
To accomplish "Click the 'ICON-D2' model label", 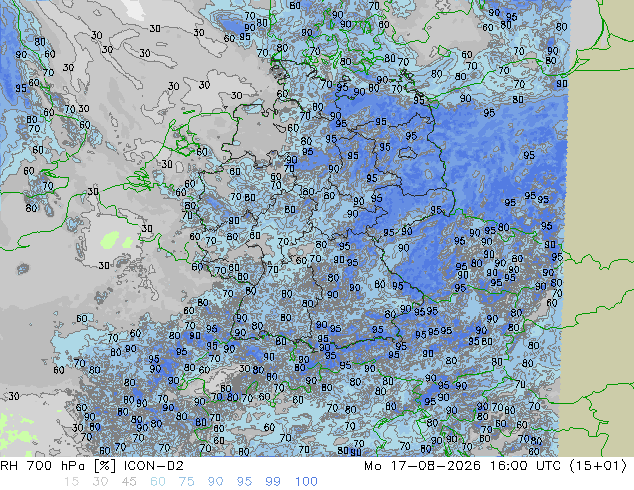I will point(154,466).
